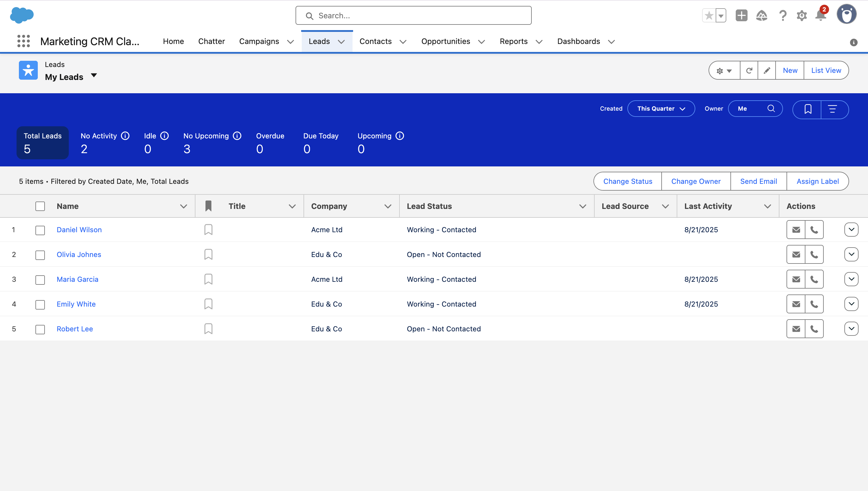Viewport: 868px width, 491px height.
Task: Create a New lead
Action: click(790, 71)
